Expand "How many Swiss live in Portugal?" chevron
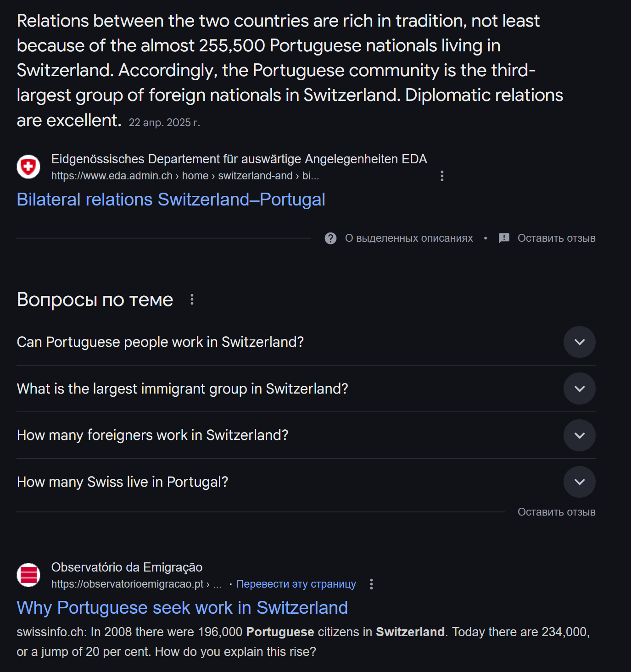 [x=579, y=482]
